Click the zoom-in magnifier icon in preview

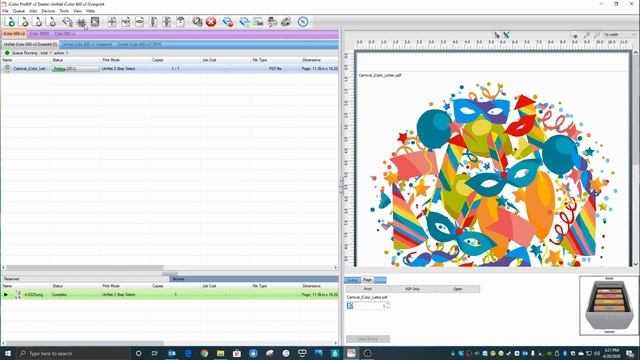pyautogui.click(x=587, y=35)
